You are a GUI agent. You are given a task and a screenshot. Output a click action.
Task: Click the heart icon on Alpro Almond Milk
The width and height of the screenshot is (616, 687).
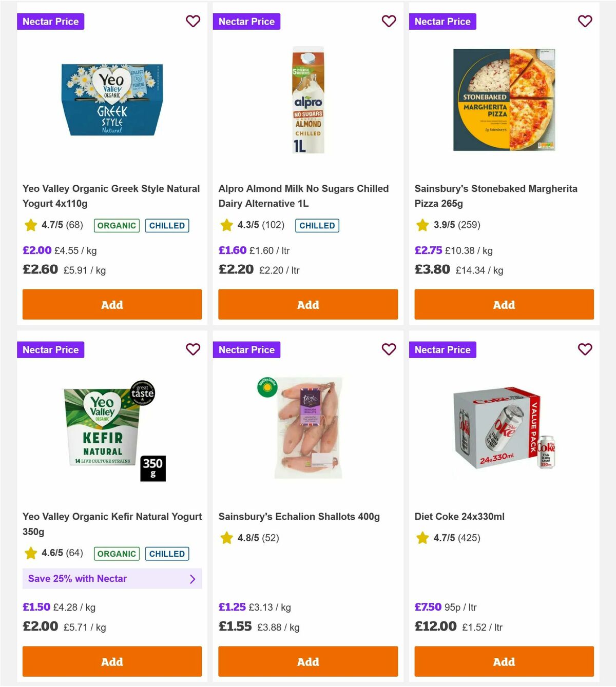coord(389,21)
